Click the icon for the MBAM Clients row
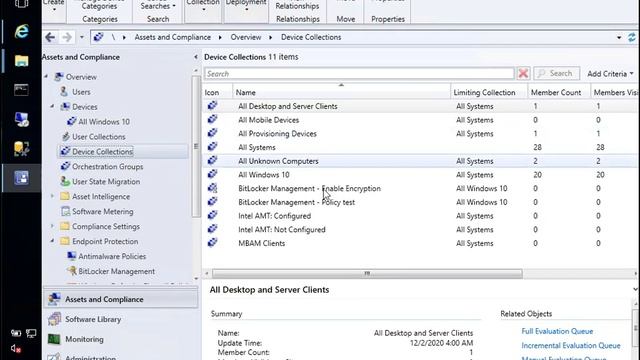The image size is (640, 360). 212,243
